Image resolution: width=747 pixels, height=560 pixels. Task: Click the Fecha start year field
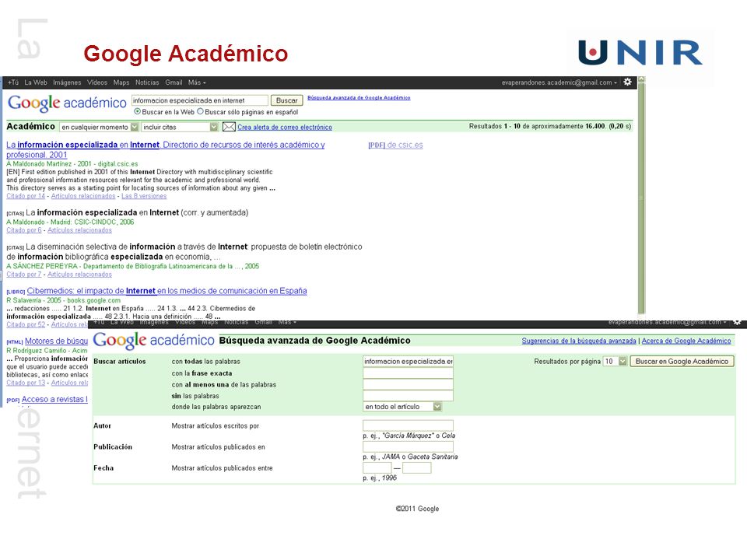pos(377,467)
